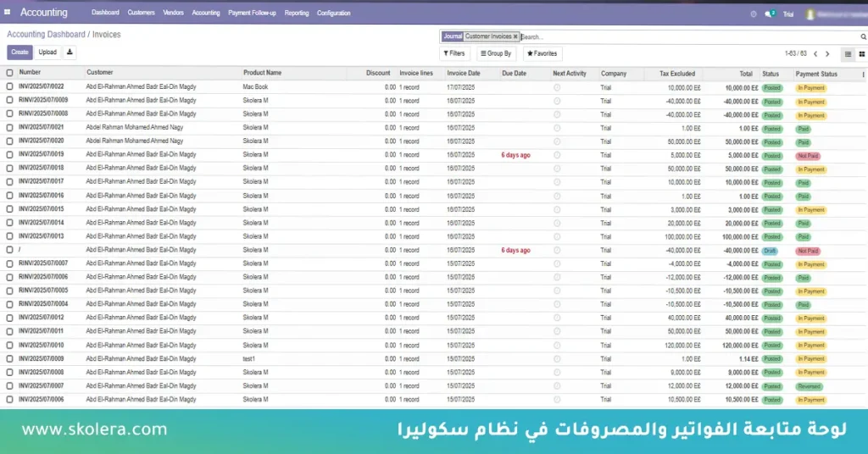Click activity clock for INV/2025/07/0006
Viewport: 868px width, 454px height.
pyautogui.click(x=557, y=399)
